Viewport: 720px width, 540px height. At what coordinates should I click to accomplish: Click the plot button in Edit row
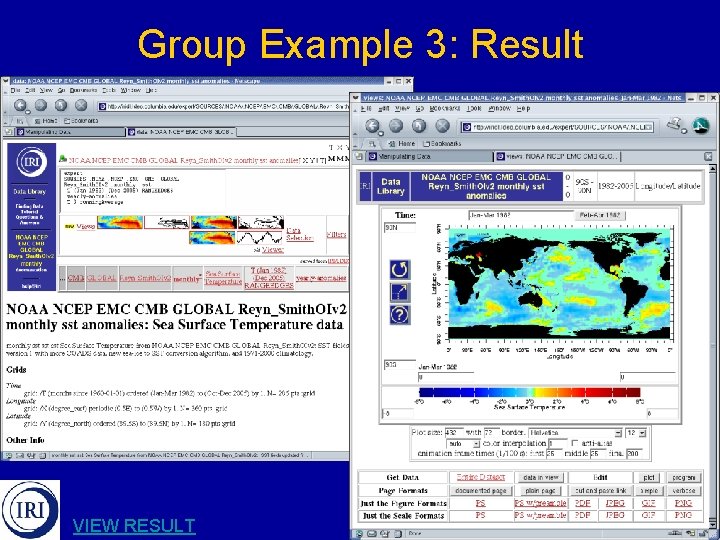click(x=648, y=478)
